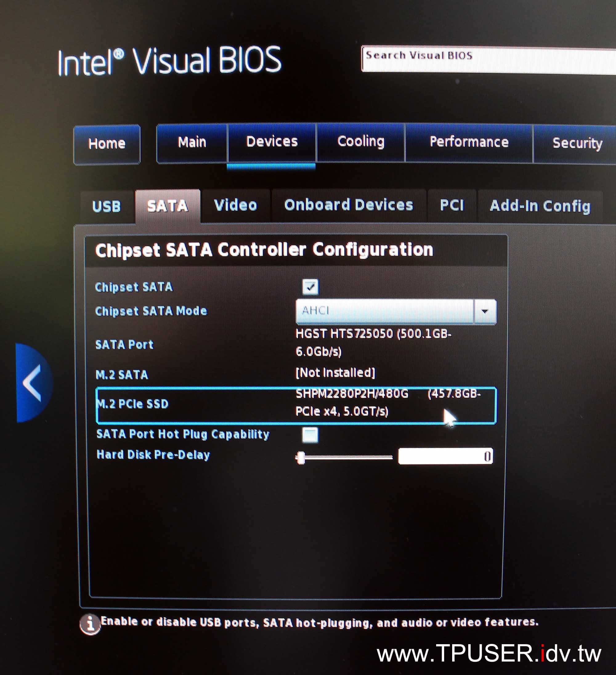Open the Chipset SATA Mode dropdown arrow
Image resolution: width=616 pixels, height=675 pixels.
485,311
